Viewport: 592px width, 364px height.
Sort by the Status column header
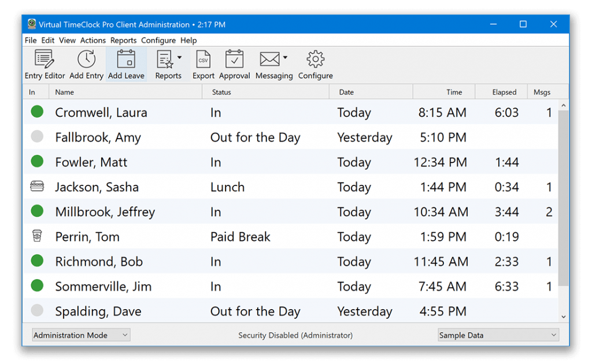(x=265, y=92)
